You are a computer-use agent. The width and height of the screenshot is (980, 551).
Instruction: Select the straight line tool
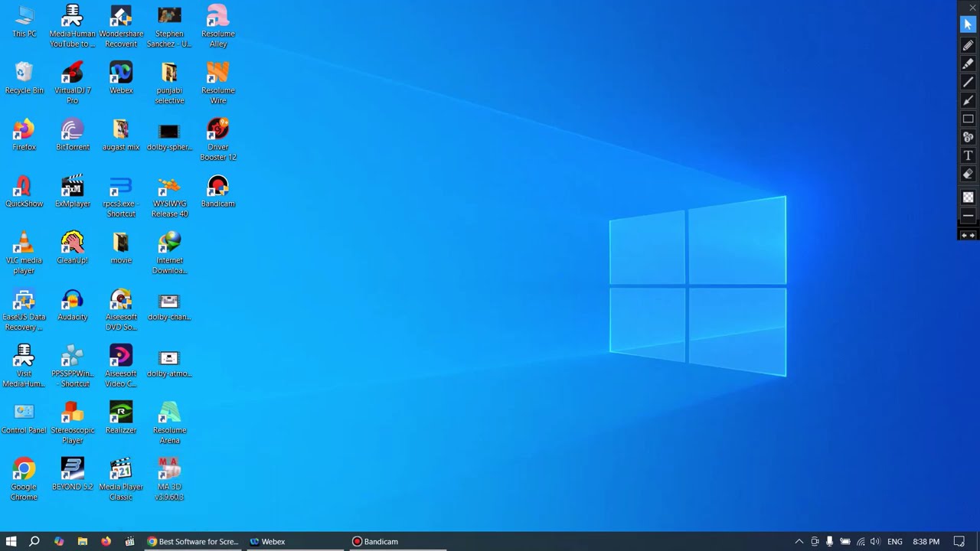click(x=968, y=82)
